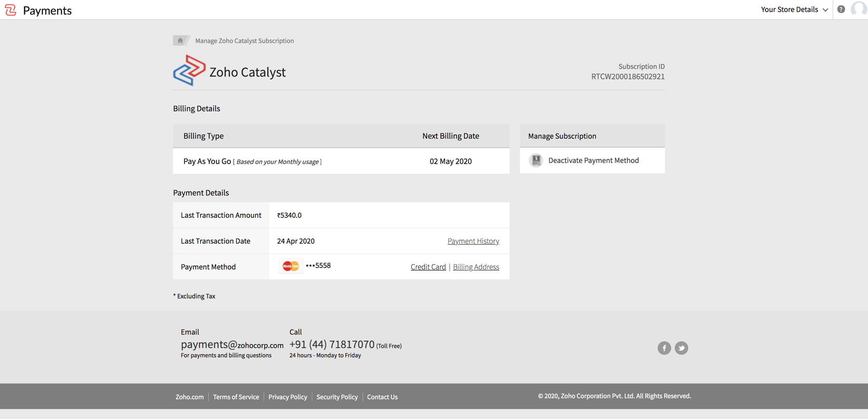Viewport: 868px width, 419px height.
Task: Click the Last Transaction Amount label
Action: coord(221,215)
